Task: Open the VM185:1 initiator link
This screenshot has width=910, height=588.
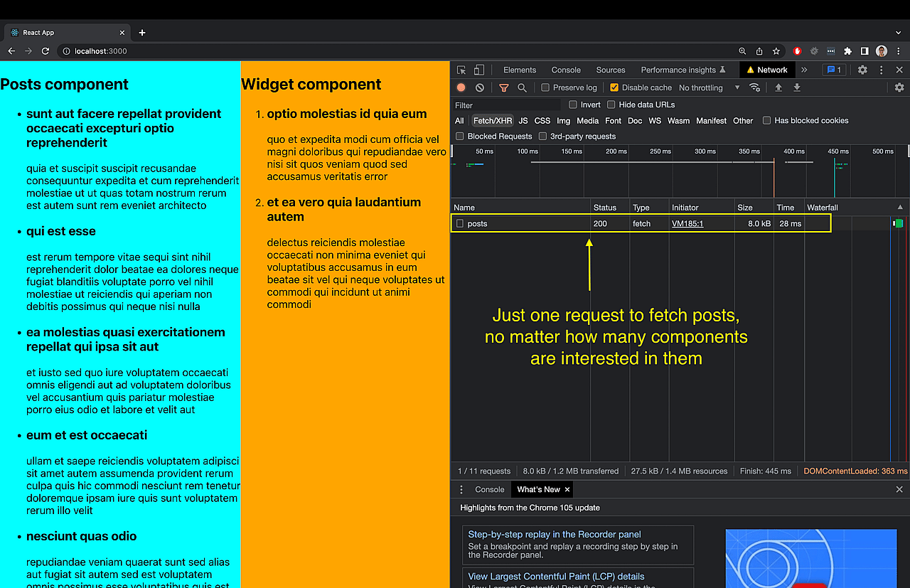Action: 687,223
